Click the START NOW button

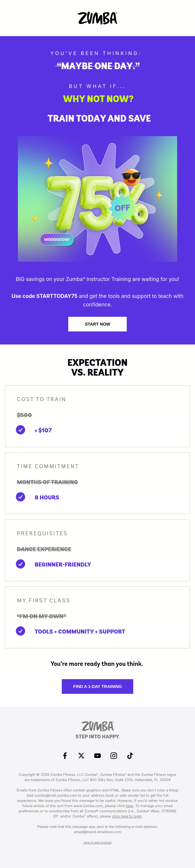pyautogui.click(x=97, y=324)
